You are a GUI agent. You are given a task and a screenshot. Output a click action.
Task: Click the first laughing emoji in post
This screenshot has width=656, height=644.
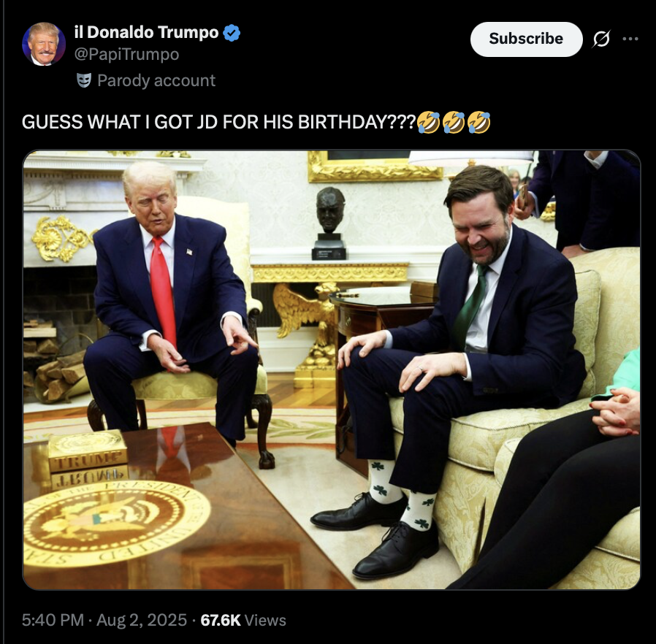(429, 122)
